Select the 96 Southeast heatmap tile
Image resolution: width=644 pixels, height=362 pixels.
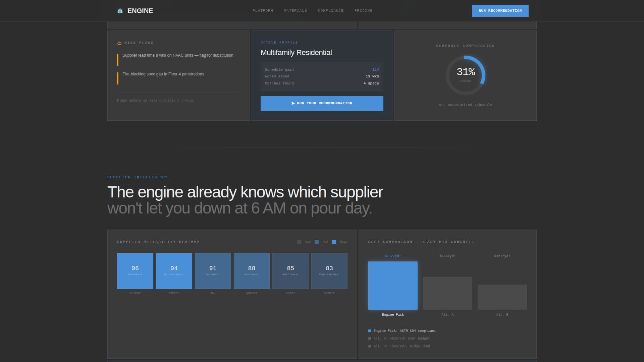135,271
